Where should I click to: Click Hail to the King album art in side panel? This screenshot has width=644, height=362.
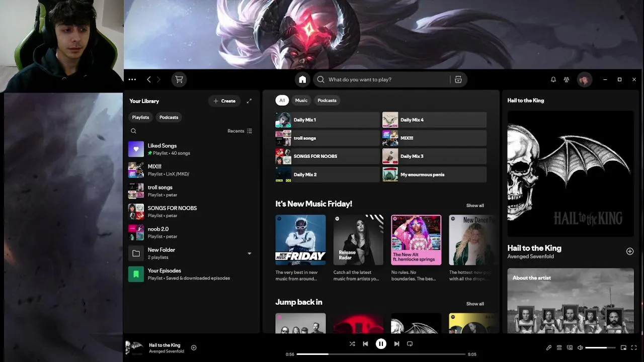[571, 174]
